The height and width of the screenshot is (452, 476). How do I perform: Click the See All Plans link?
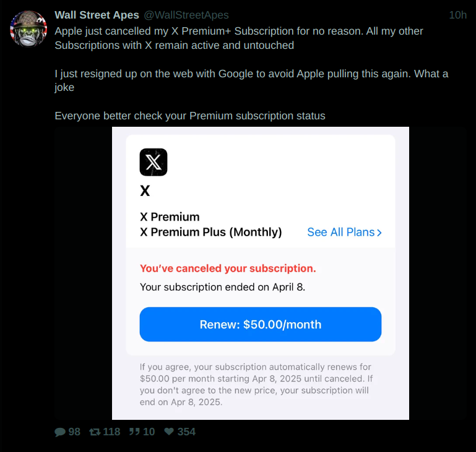click(340, 232)
